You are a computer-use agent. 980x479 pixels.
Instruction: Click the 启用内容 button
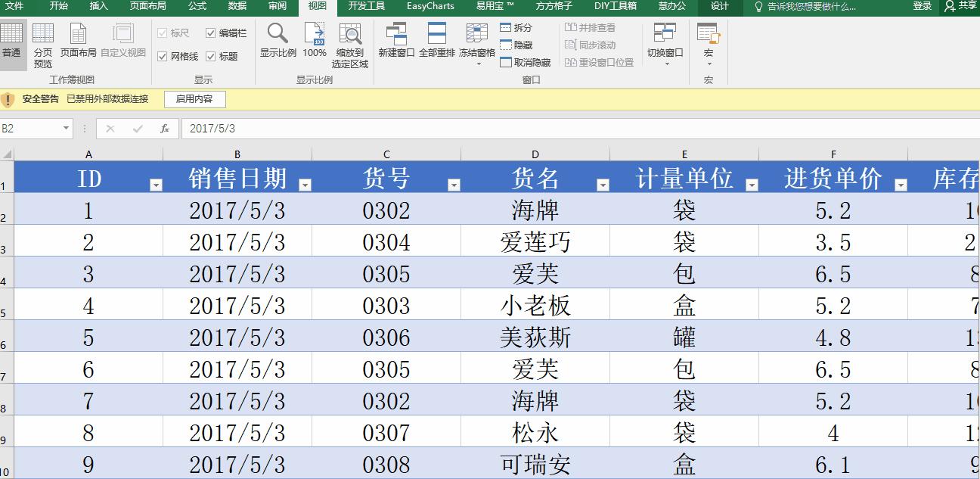(x=194, y=98)
